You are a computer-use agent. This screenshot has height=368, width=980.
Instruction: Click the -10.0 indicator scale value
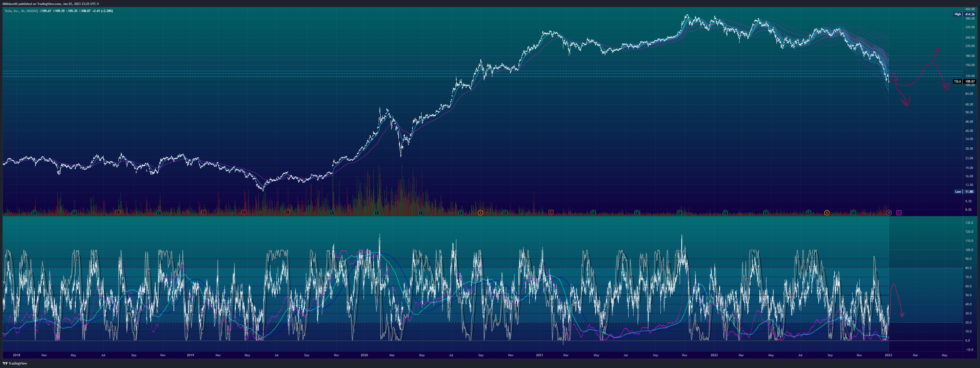[x=969, y=350]
